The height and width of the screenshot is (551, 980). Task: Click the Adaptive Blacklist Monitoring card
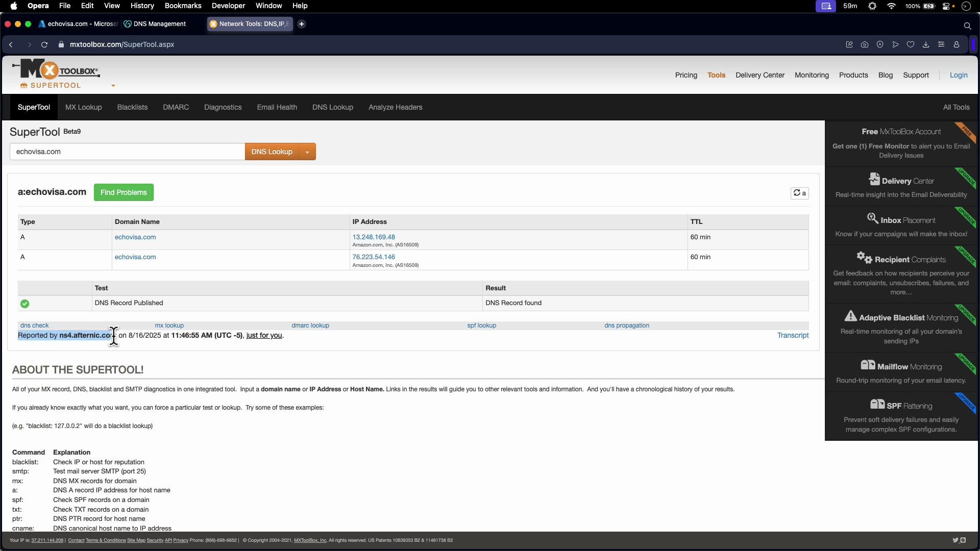coord(901,328)
